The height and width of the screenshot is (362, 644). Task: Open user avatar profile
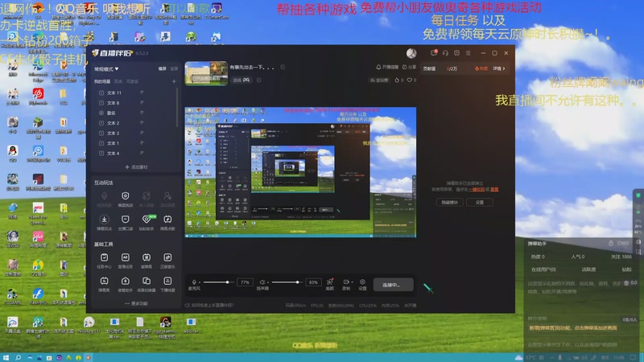(411, 53)
